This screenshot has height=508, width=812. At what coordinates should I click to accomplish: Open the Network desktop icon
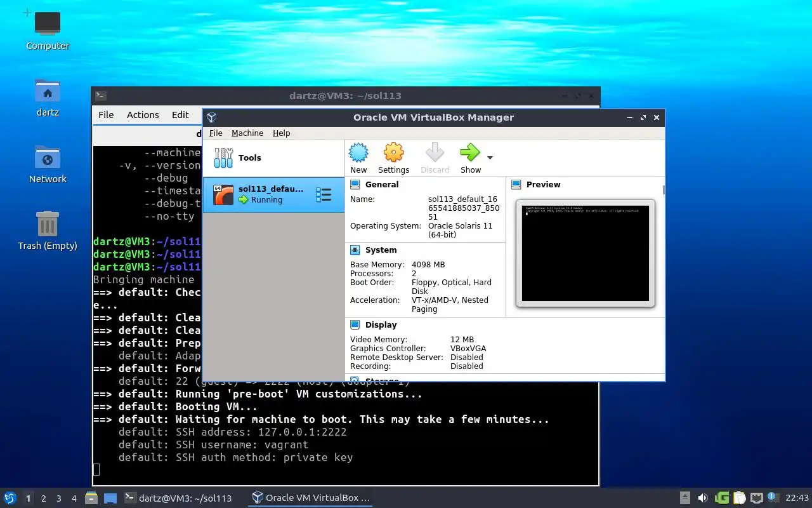[x=48, y=159]
